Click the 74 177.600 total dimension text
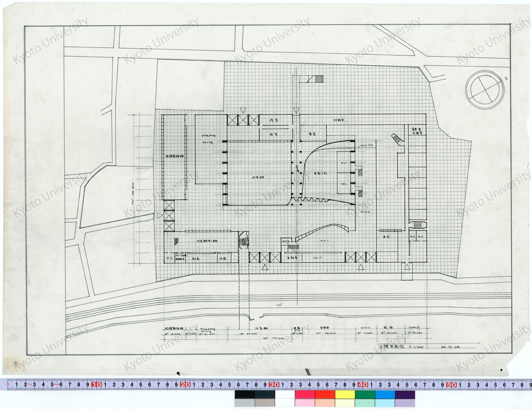Screen dimensions: 532x409 point(273,338)
